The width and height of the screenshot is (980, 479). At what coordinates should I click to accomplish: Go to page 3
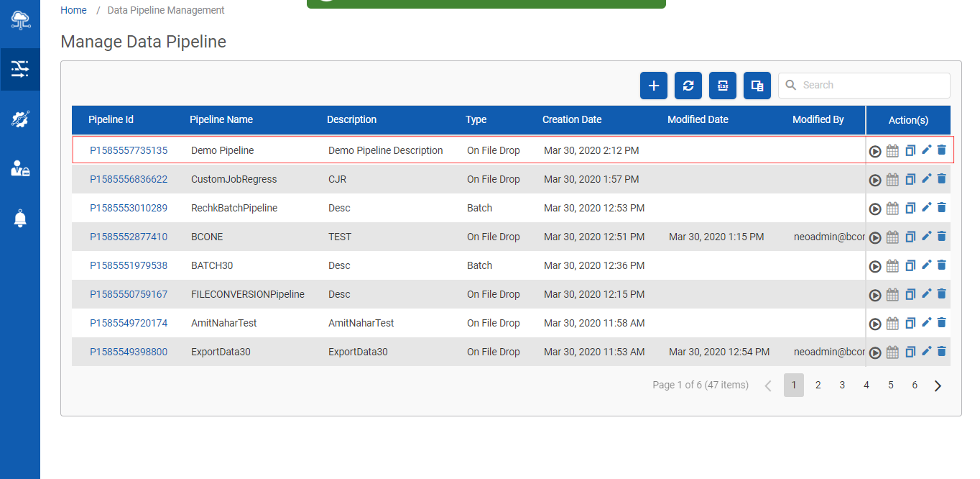[842, 385]
